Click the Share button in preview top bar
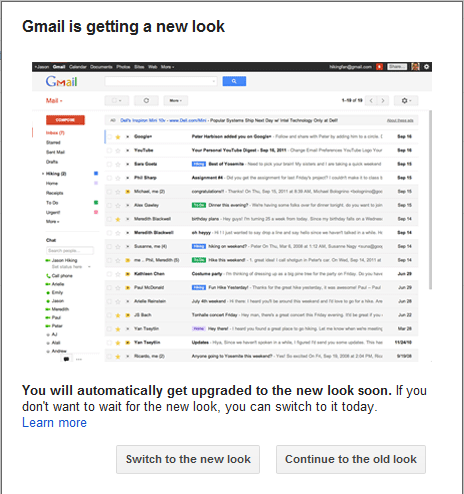Viewport: 464px width, 494px height. point(397,67)
